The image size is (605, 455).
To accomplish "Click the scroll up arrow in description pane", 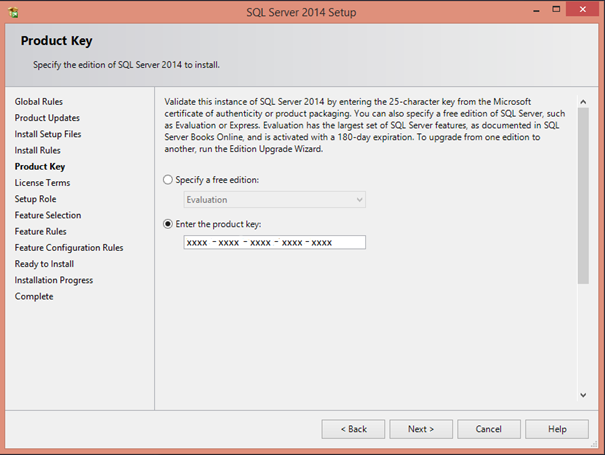I will [583, 102].
